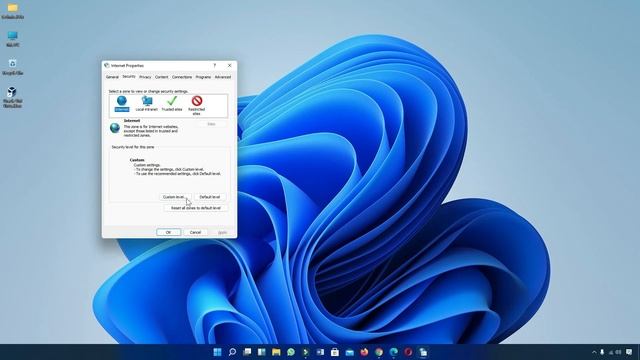Click the microphone tray icon
640x360 pixels.
602,352
